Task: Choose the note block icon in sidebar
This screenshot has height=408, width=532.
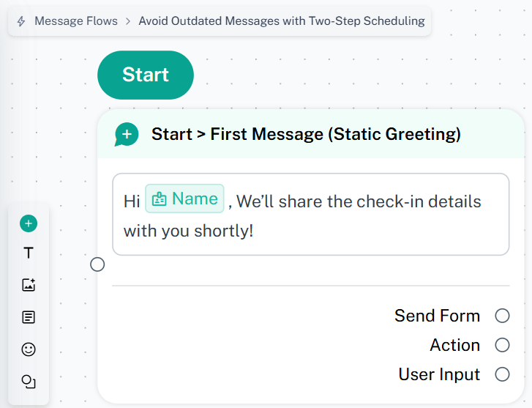Action: click(x=29, y=317)
